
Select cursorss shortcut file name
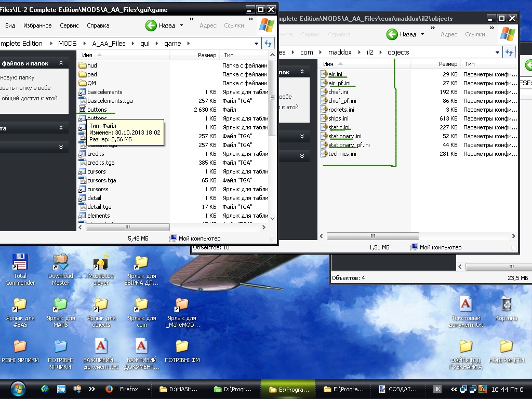click(x=98, y=189)
